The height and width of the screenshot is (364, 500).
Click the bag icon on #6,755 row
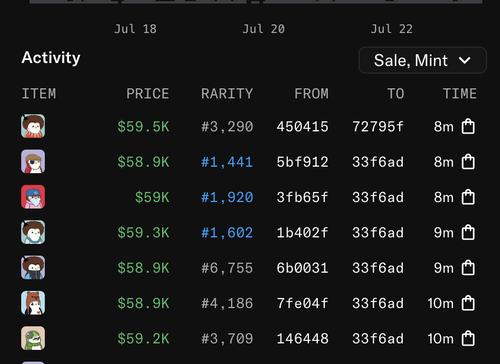pyautogui.click(x=468, y=268)
